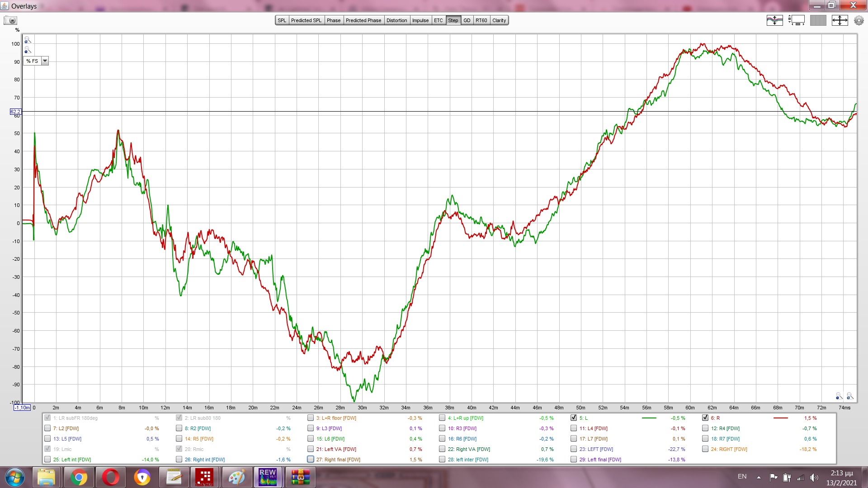
Task: Switch to the Clarity tab
Action: point(499,20)
